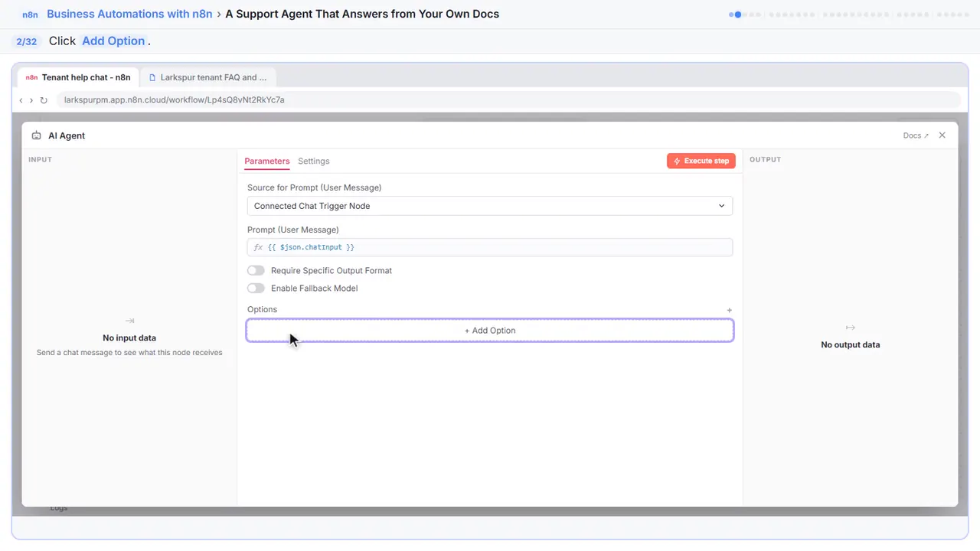This screenshot has height=551, width=980.
Task: Enable Require Specific Output Format toggle
Action: pyautogui.click(x=256, y=271)
